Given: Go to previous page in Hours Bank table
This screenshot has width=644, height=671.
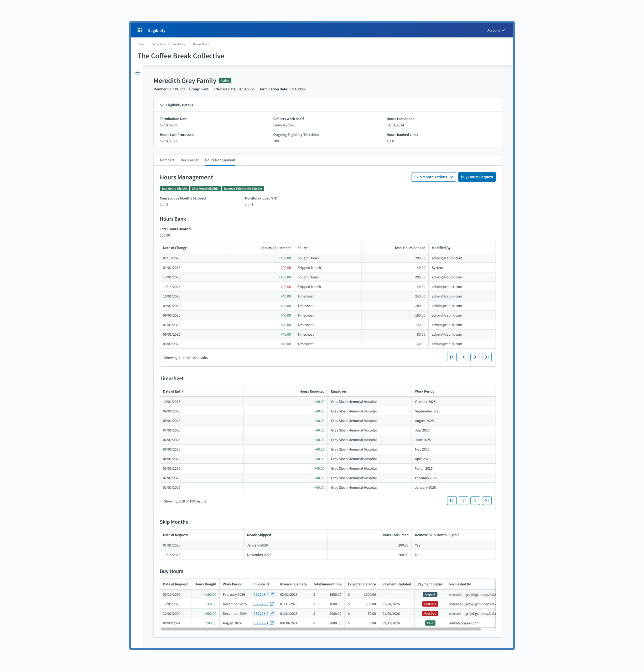Looking at the screenshot, I should click(x=463, y=357).
